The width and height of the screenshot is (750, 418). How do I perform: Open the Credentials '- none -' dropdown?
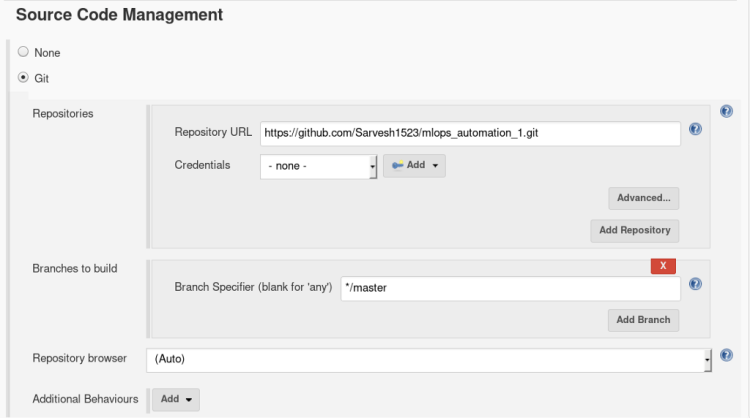click(318, 166)
